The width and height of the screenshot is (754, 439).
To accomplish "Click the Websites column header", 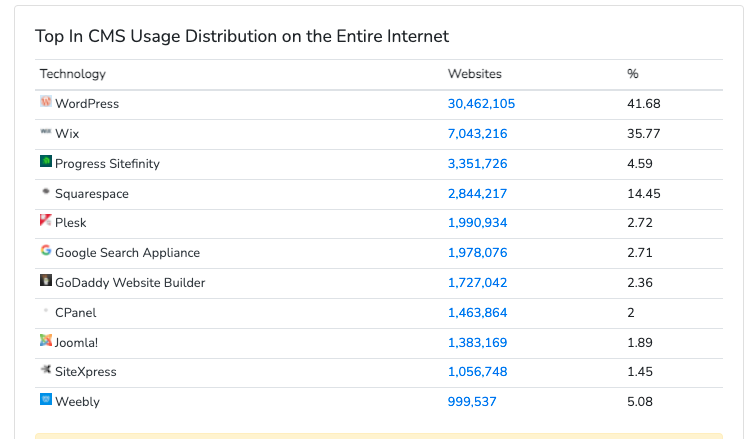I will click(475, 74).
